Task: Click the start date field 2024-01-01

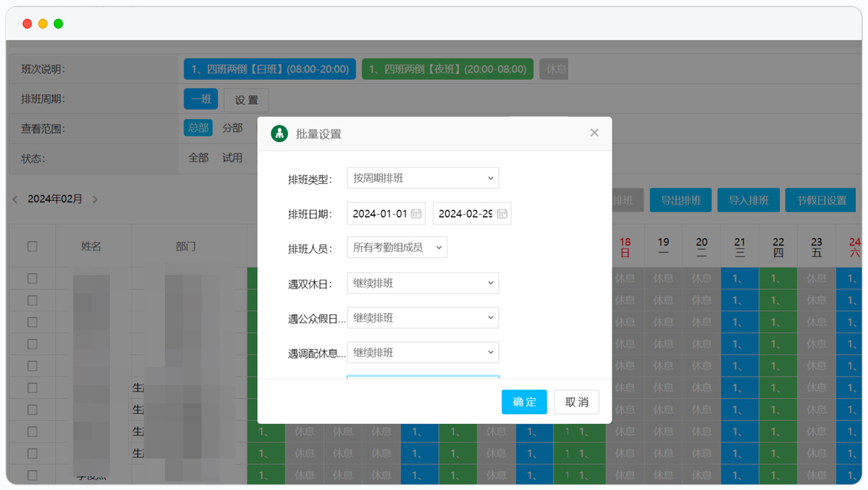Action: [x=379, y=214]
